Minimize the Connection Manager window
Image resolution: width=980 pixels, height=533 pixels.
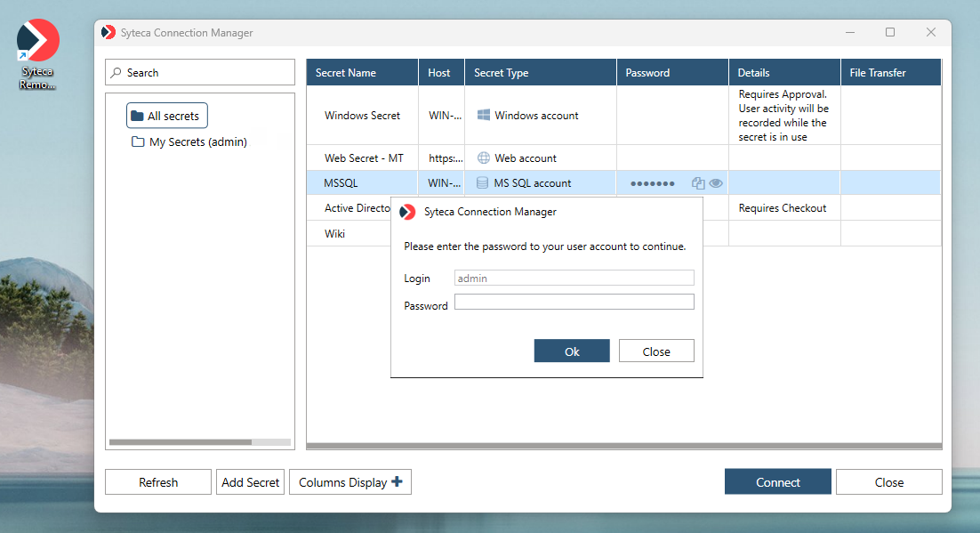point(850,32)
